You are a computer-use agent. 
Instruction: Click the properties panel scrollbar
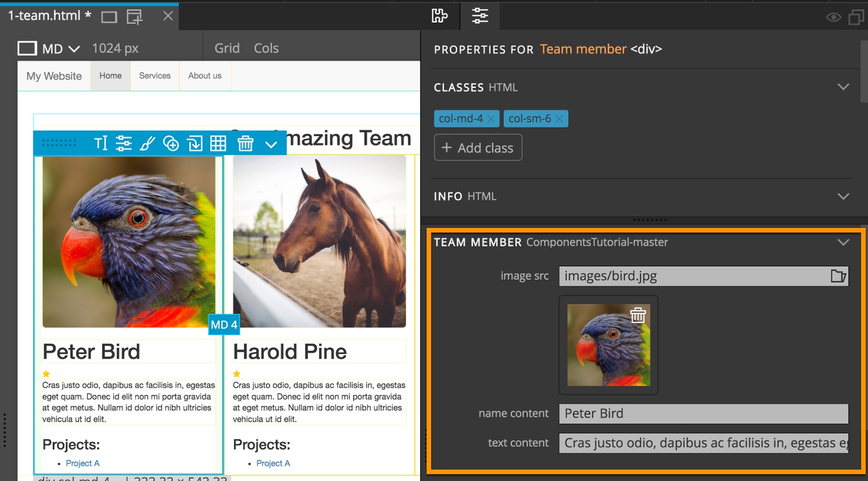(x=864, y=71)
